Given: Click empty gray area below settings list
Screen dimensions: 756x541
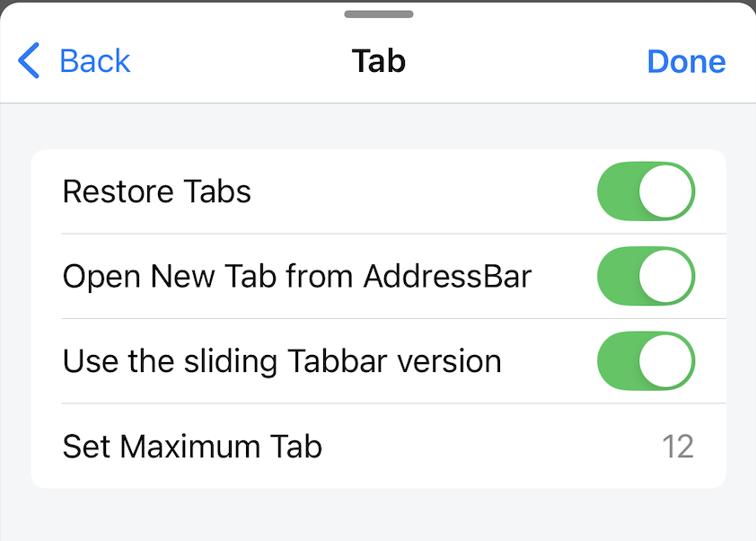Looking at the screenshot, I should pos(378,515).
